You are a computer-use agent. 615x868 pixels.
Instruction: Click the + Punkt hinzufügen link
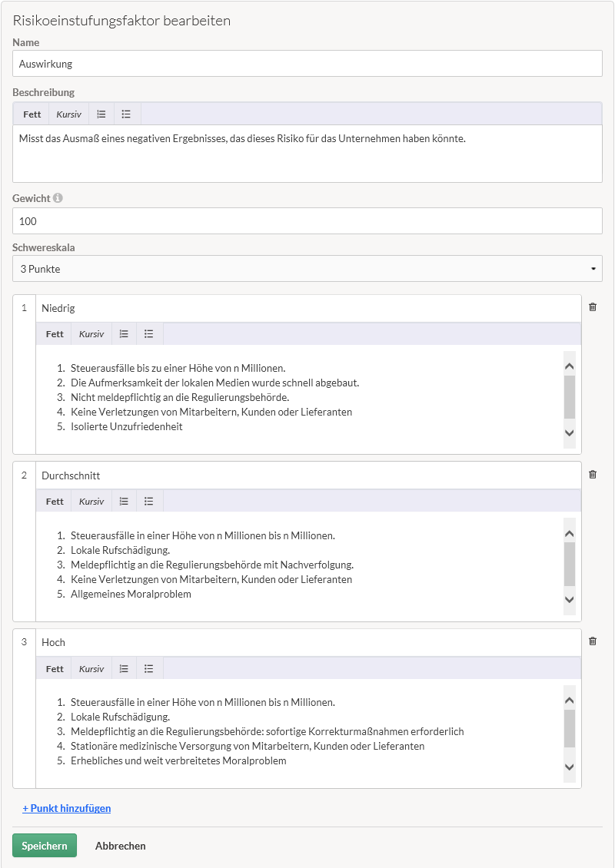66,808
